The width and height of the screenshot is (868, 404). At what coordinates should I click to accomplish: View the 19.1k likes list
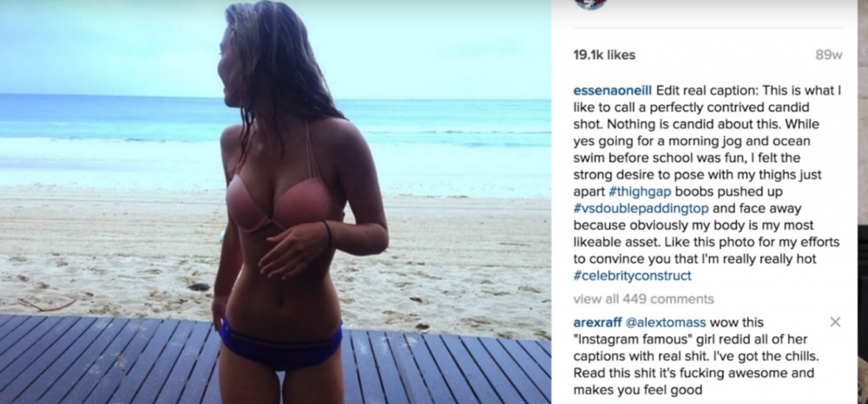(604, 55)
